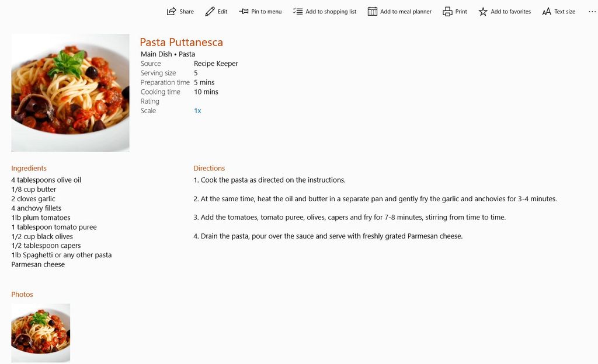The width and height of the screenshot is (598, 364).
Task: Click the Photos section heading
Action: pyautogui.click(x=22, y=294)
